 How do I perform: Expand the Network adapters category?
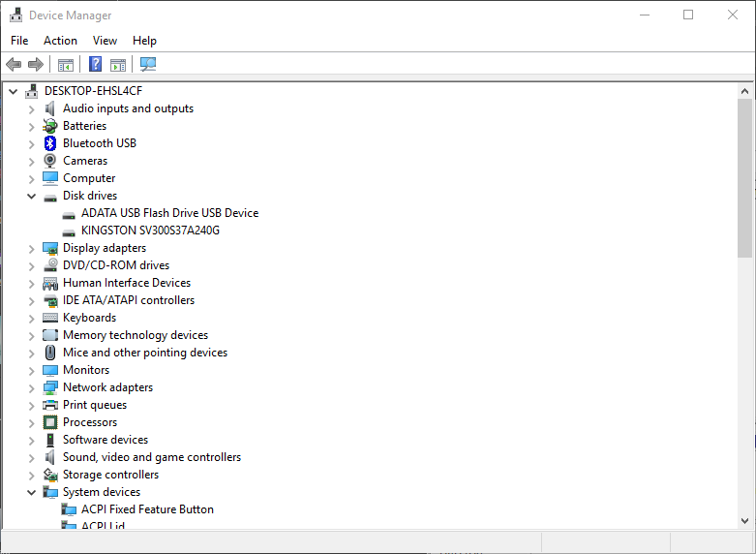[31, 388]
